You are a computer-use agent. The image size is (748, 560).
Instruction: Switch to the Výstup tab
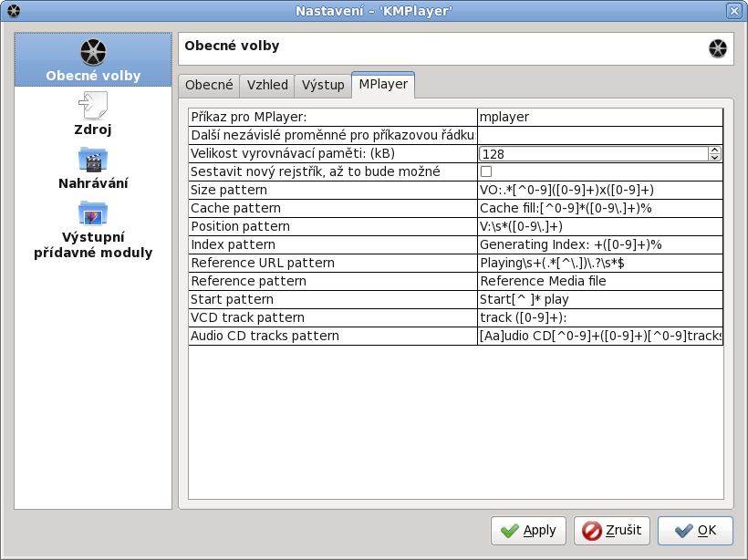(323, 85)
